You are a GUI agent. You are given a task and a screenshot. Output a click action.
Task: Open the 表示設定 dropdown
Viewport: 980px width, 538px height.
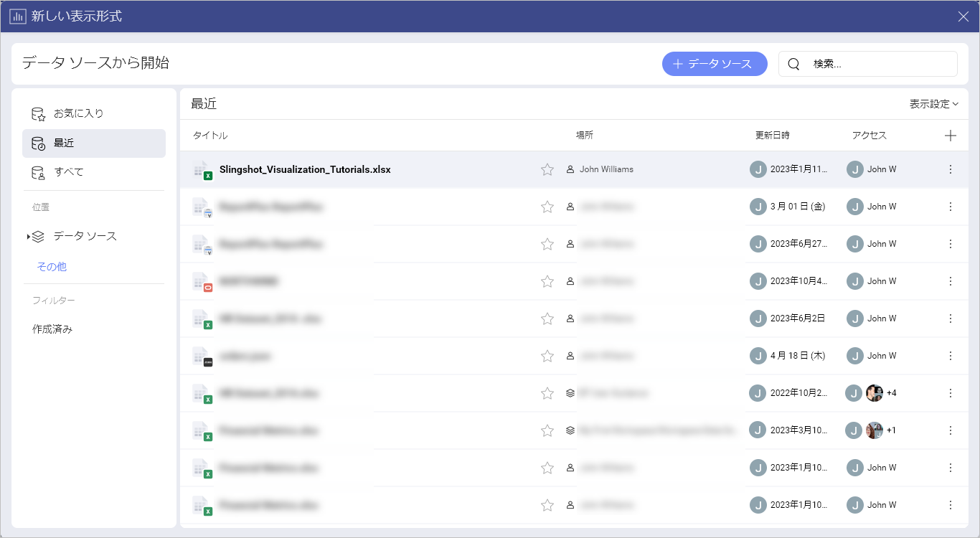(934, 104)
